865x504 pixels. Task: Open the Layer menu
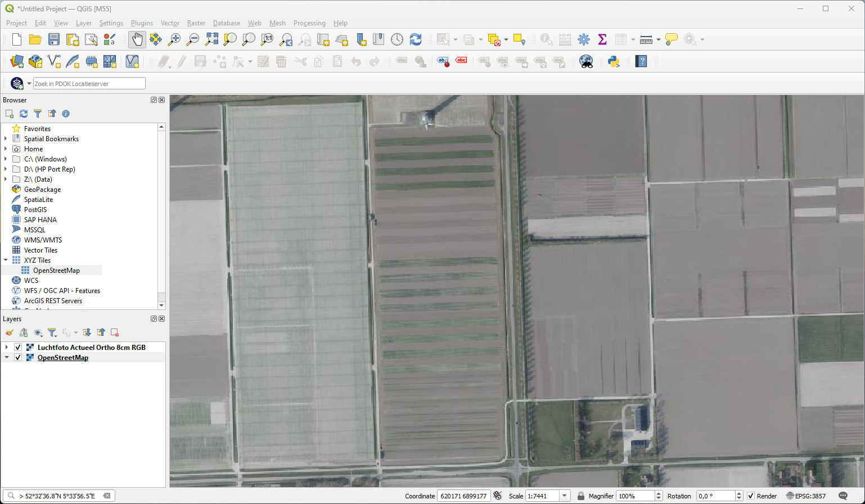pos(84,23)
